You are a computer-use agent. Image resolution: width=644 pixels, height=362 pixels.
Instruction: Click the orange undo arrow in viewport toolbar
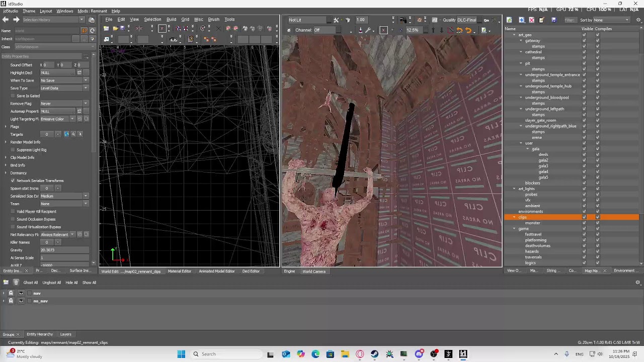click(459, 30)
